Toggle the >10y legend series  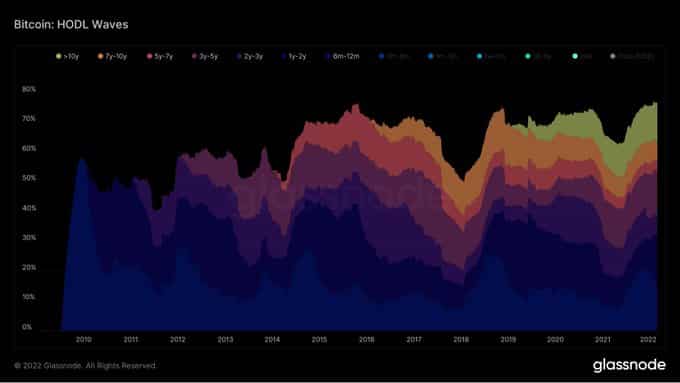[x=67, y=56]
